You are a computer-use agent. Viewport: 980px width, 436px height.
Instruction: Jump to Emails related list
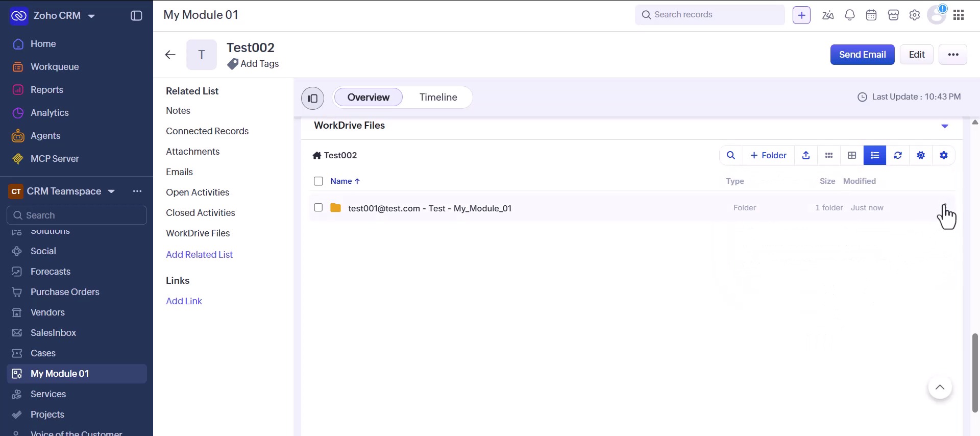click(x=179, y=172)
